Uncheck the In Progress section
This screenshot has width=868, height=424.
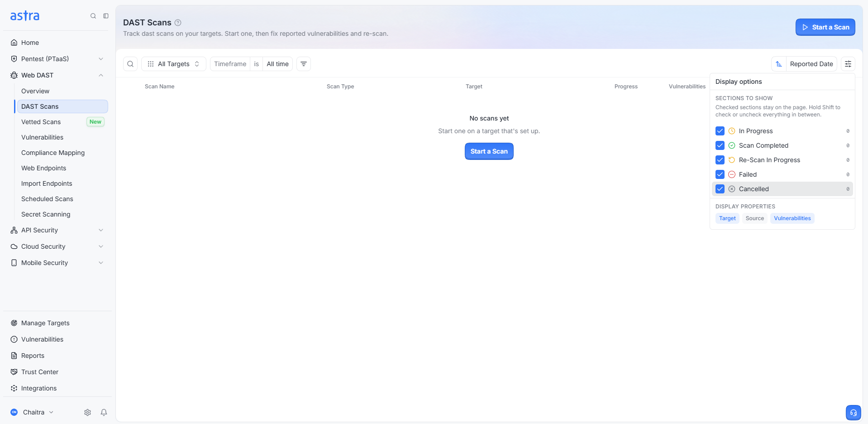pos(720,131)
